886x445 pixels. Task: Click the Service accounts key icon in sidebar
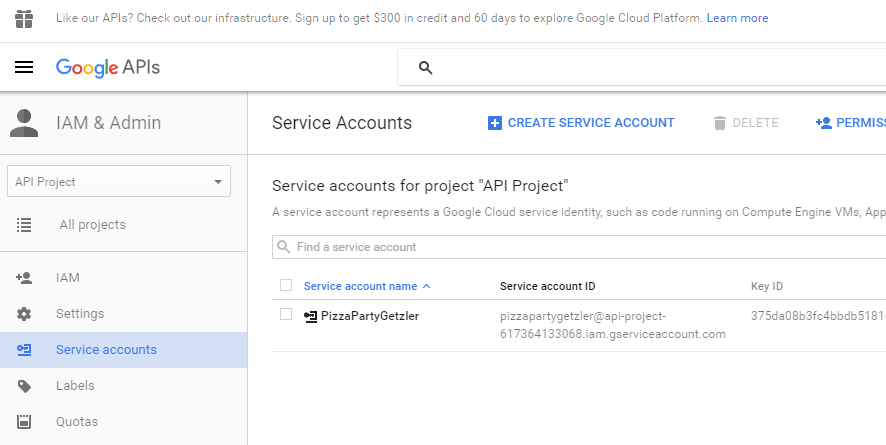(x=24, y=350)
